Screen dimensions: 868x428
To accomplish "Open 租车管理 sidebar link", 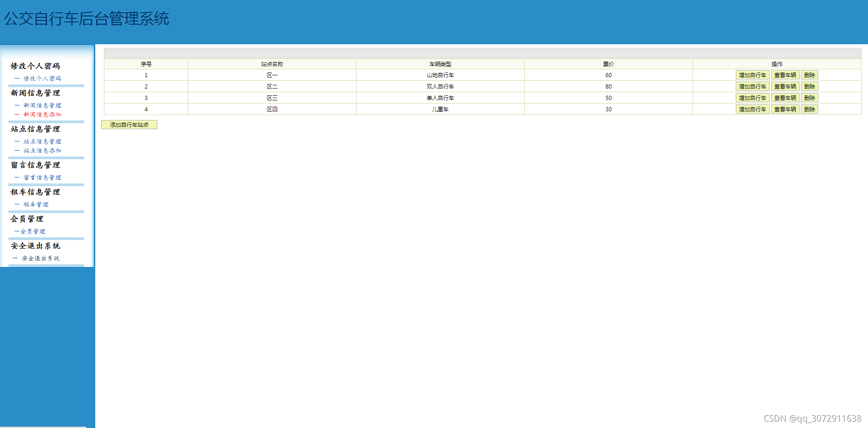I will [x=36, y=204].
